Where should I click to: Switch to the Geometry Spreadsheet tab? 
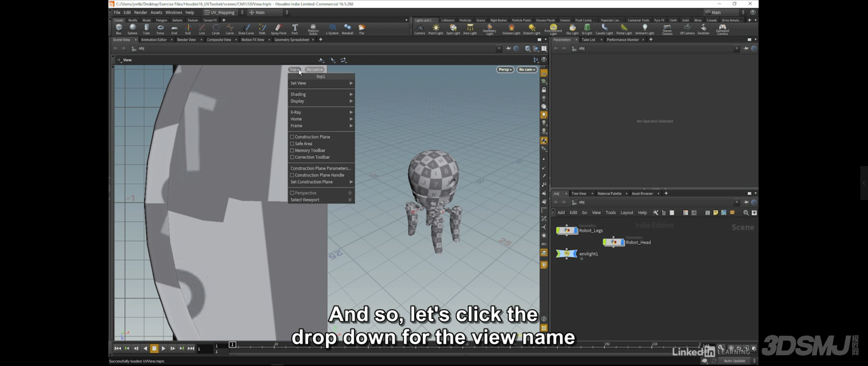tap(292, 40)
